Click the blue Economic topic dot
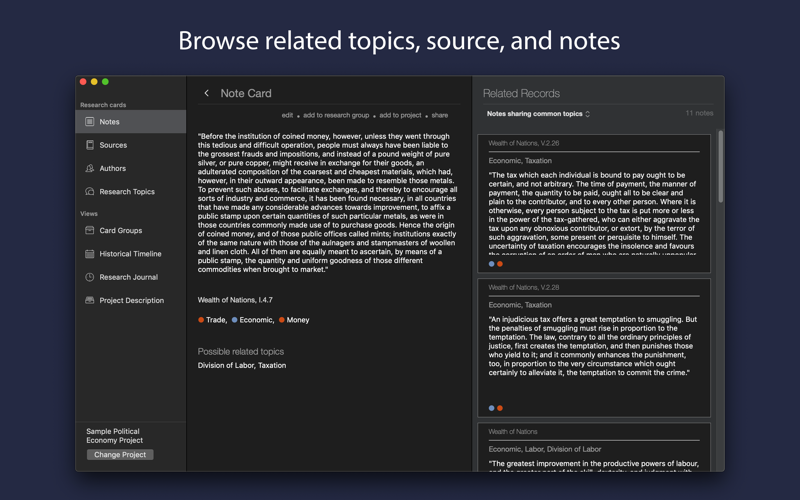The width and height of the screenshot is (800, 500). pyautogui.click(x=235, y=320)
